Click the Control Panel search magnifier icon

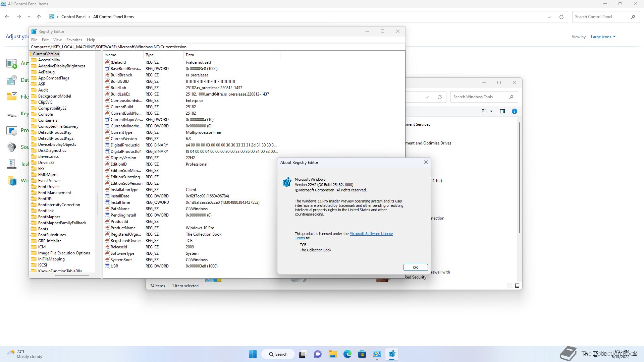point(633,17)
